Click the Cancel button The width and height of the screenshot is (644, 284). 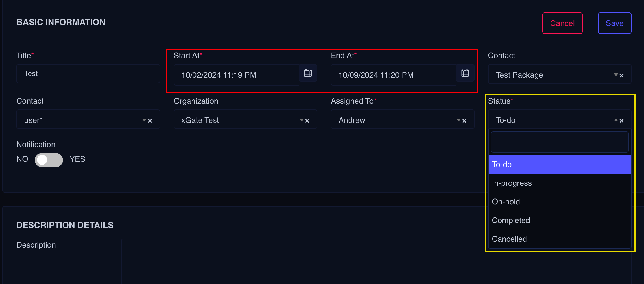coord(562,23)
